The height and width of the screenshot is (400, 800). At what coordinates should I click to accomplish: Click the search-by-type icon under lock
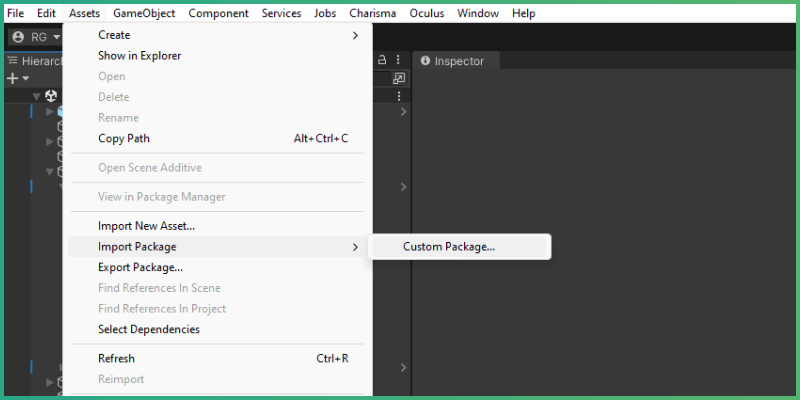click(398, 78)
